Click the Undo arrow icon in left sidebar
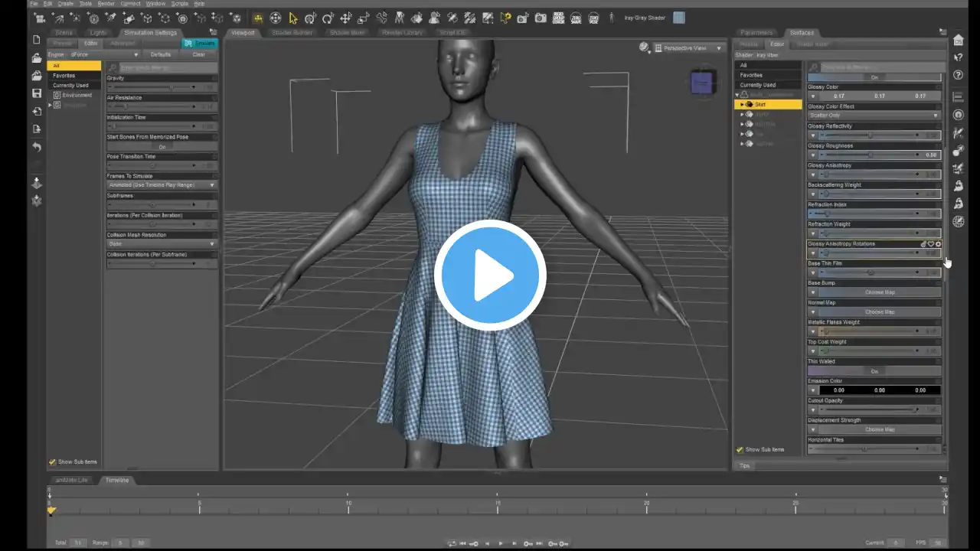The image size is (980, 551). [36, 147]
